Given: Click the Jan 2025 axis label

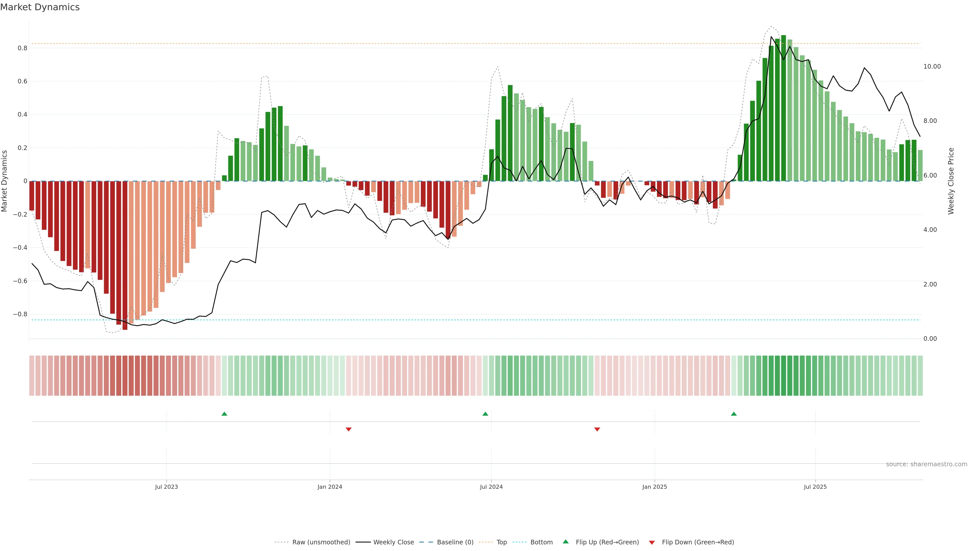Looking at the screenshot, I should point(654,487).
